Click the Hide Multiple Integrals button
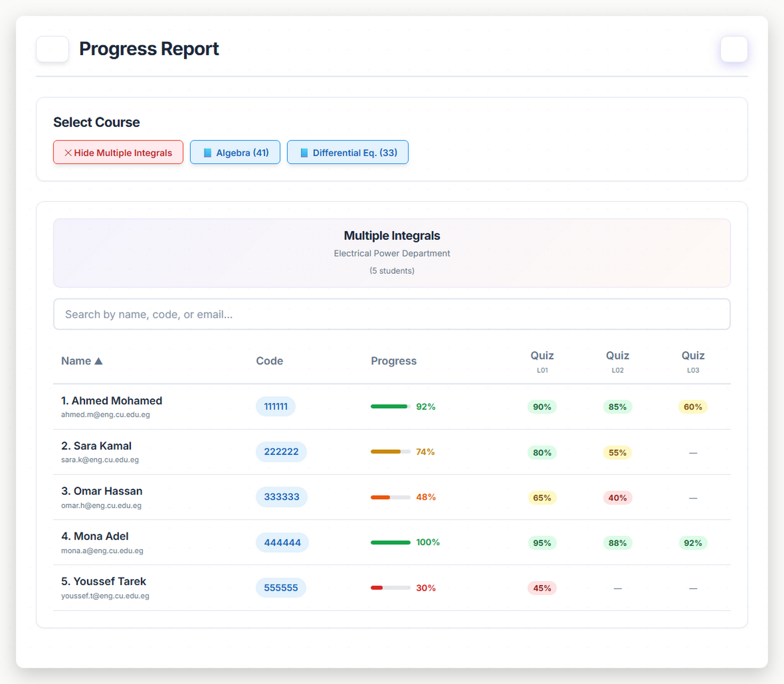The image size is (784, 684). pyautogui.click(x=118, y=152)
